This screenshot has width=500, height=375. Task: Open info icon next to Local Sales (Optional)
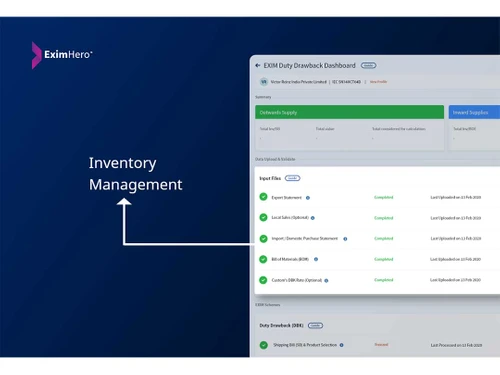click(313, 218)
